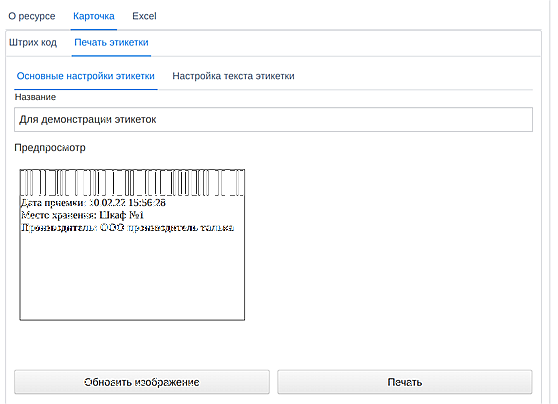The image size is (558, 404).
Task: Click the barcode in the label preview
Action: pyautogui.click(x=132, y=183)
